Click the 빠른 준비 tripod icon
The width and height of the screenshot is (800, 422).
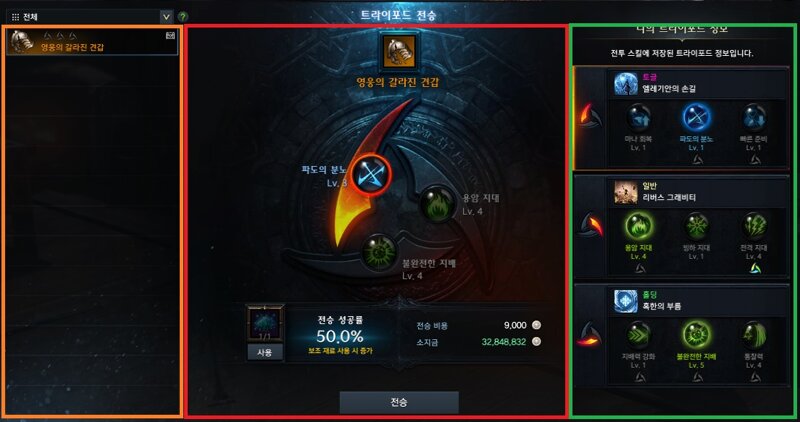754,118
